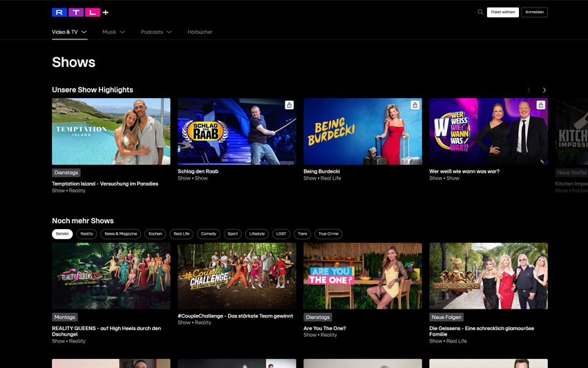Click the Unsere Show Highlights heading
The width and height of the screenshot is (588, 368).
pyautogui.click(x=93, y=90)
